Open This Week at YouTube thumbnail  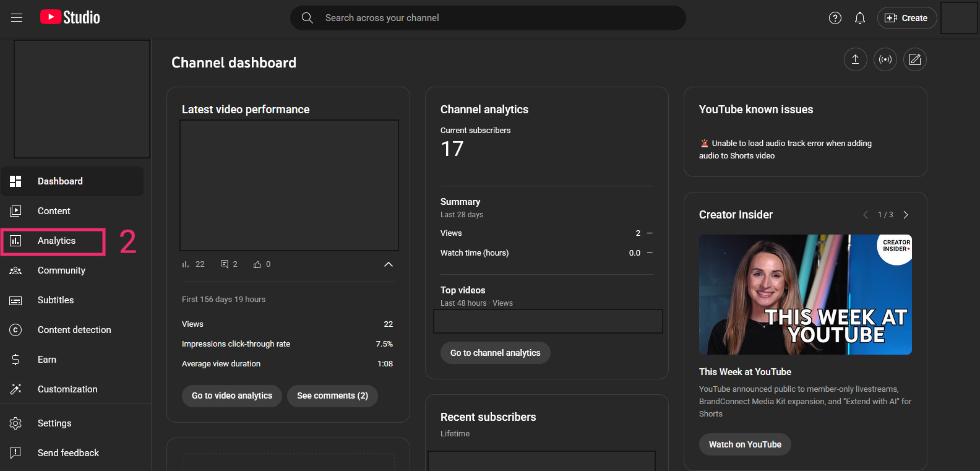(x=805, y=295)
